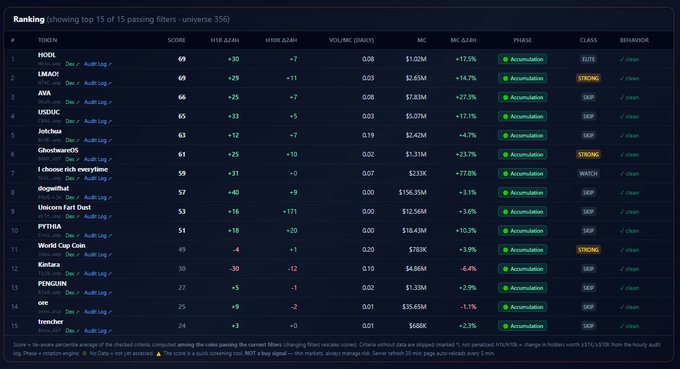Click the $18.43M market cap value
This screenshot has height=369, width=680.
[414, 231]
